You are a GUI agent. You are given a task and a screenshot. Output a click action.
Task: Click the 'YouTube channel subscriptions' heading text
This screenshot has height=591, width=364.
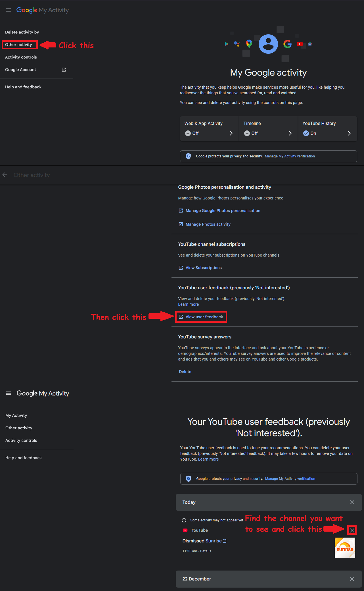click(212, 244)
